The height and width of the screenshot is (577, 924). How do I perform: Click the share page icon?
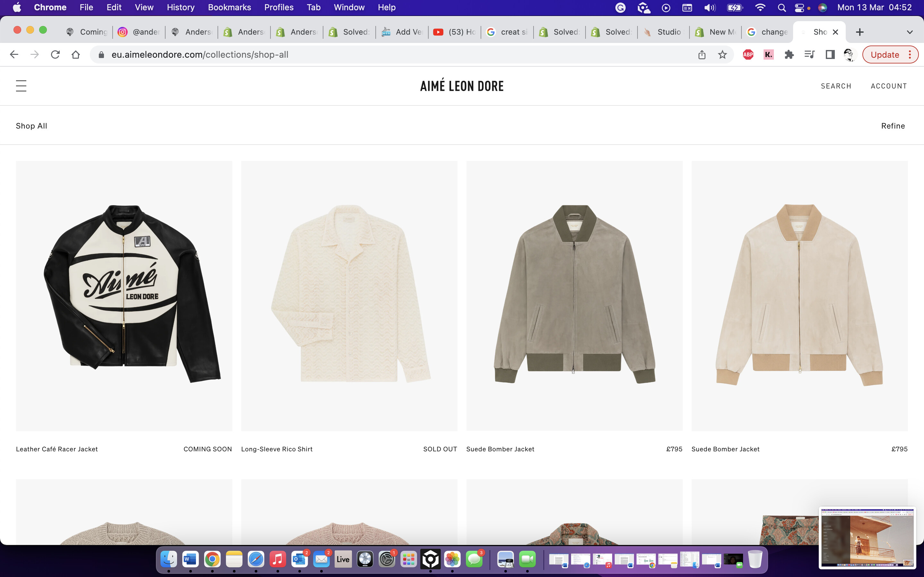[x=702, y=54]
